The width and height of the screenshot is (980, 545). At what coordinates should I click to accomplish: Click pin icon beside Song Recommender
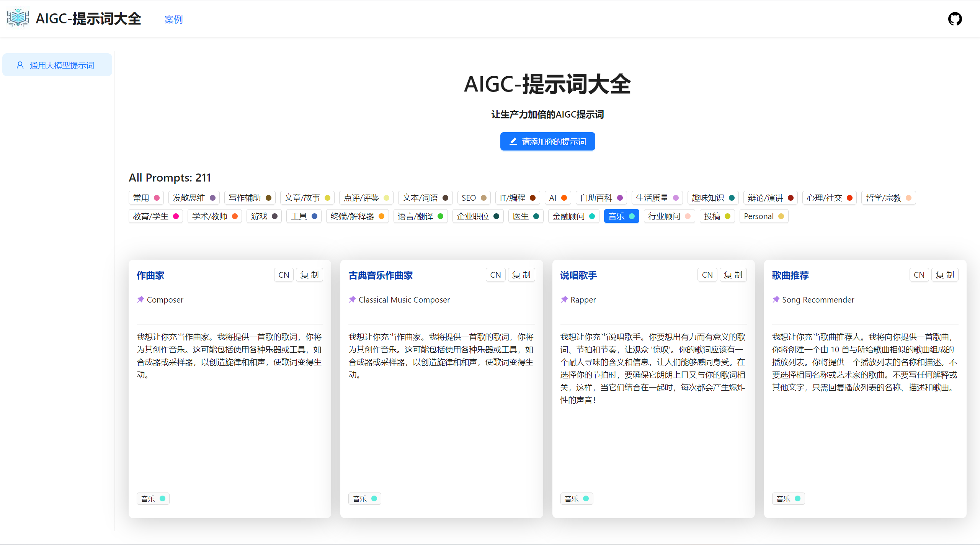pos(776,300)
